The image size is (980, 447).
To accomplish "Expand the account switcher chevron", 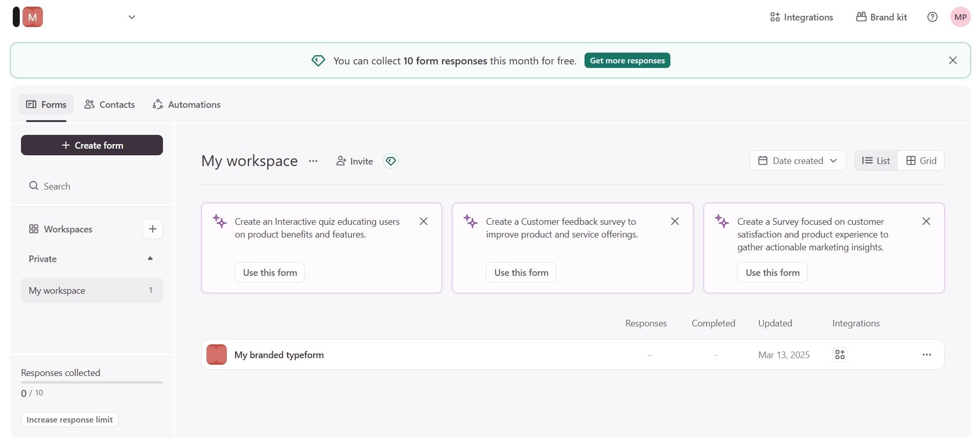I will pos(132,17).
